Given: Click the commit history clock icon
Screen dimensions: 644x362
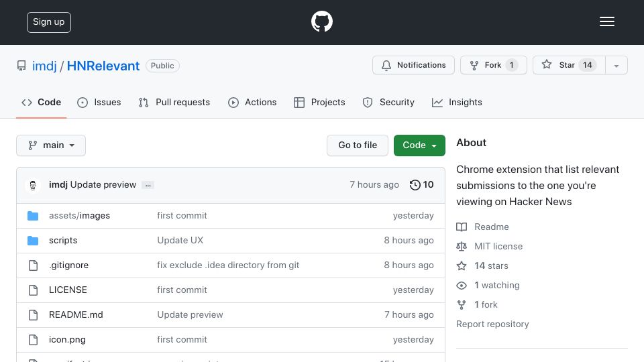Looking at the screenshot, I should point(415,185).
